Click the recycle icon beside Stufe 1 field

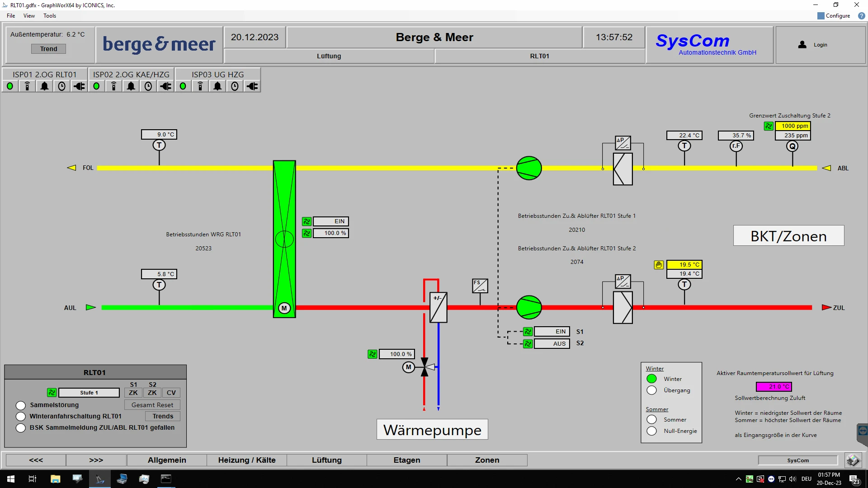tap(52, 393)
